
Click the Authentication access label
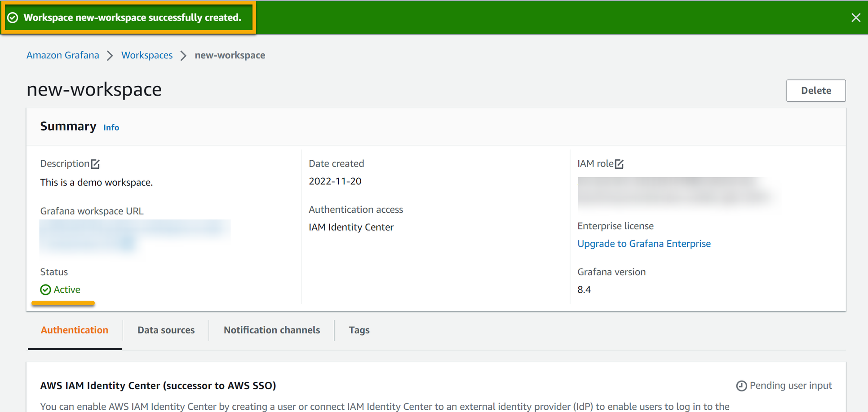click(x=356, y=210)
